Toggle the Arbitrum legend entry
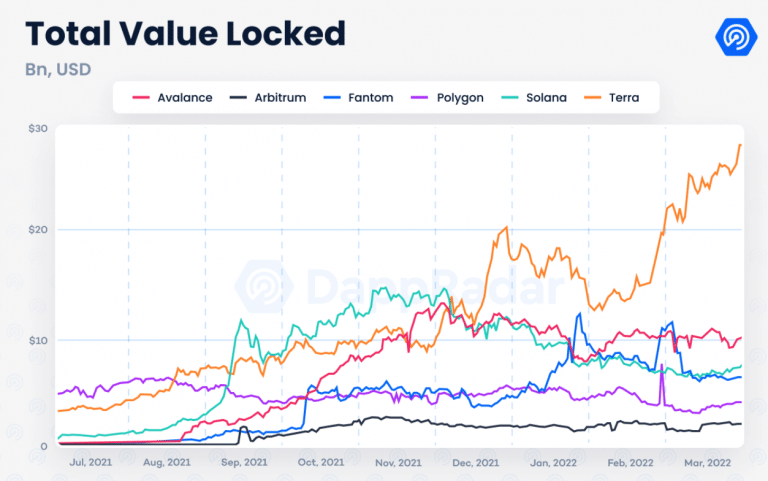 [268, 98]
